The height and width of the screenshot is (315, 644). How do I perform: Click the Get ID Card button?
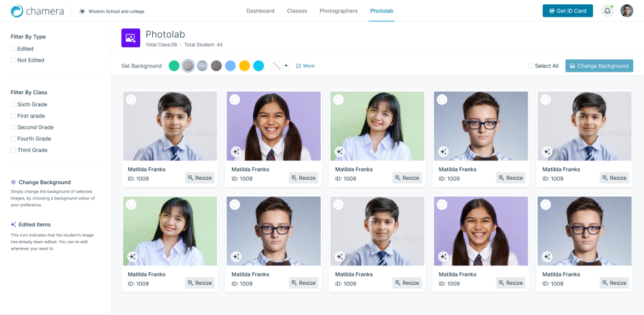click(568, 11)
